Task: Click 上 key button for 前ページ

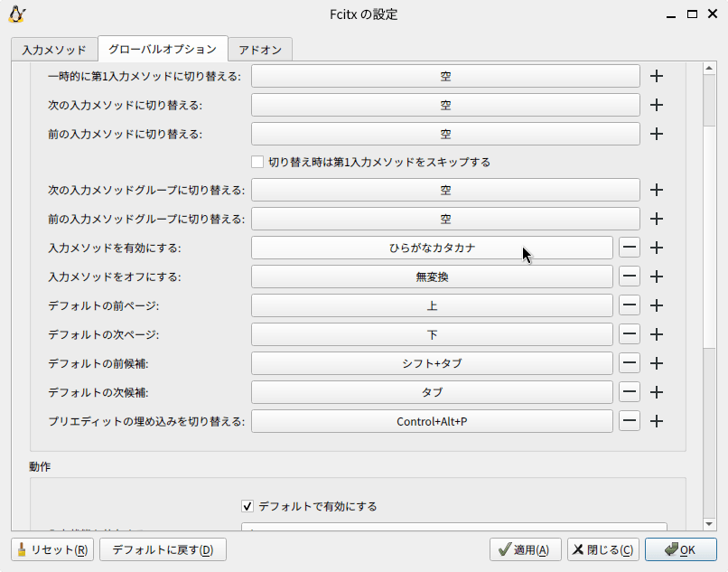Action: pyautogui.click(x=432, y=305)
